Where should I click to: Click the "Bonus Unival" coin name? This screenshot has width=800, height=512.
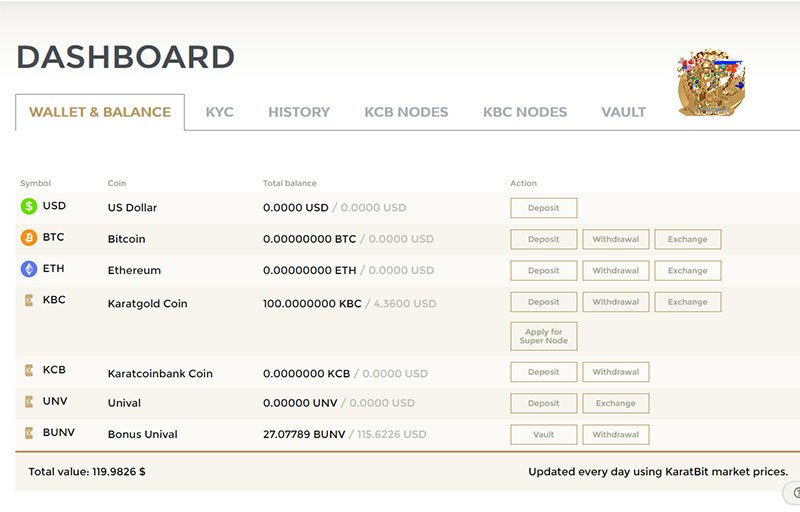click(x=143, y=434)
